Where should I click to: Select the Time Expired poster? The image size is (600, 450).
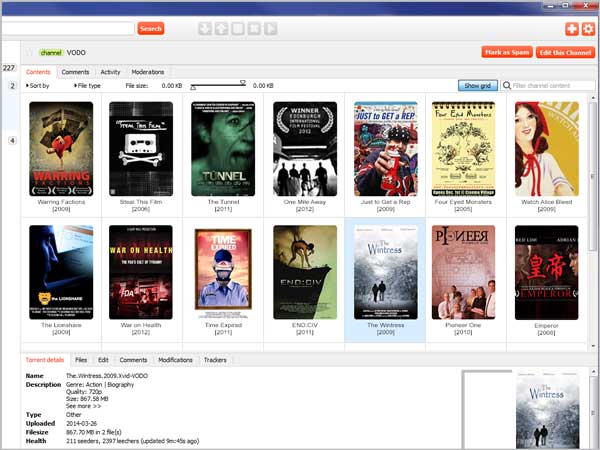click(x=223, y=272)
